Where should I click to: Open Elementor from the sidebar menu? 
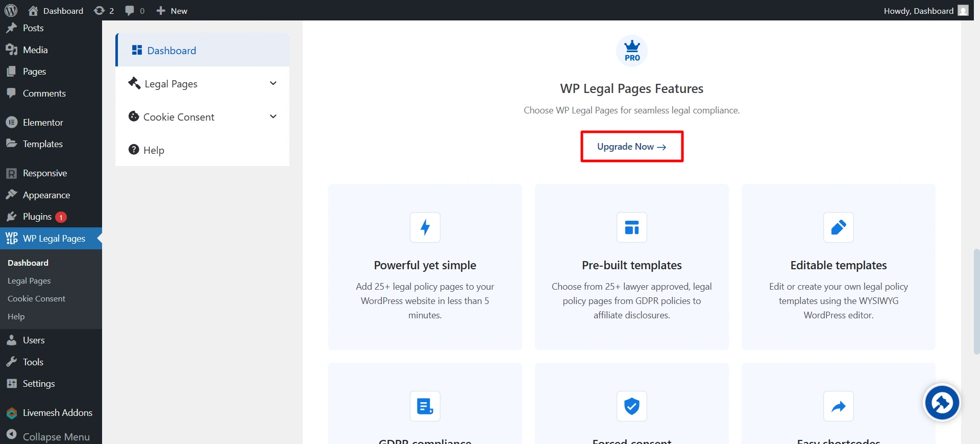pos(43,123)
